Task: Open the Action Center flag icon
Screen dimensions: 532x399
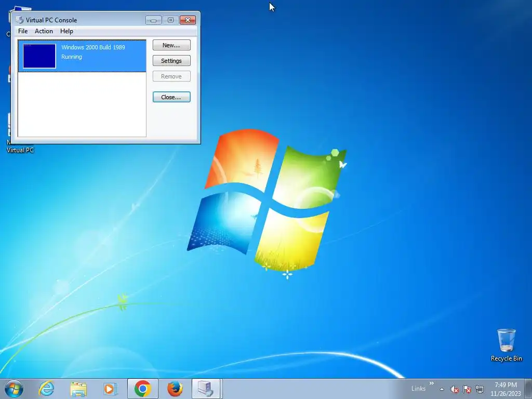Action: pyautogui.click(x=467, y=389)
